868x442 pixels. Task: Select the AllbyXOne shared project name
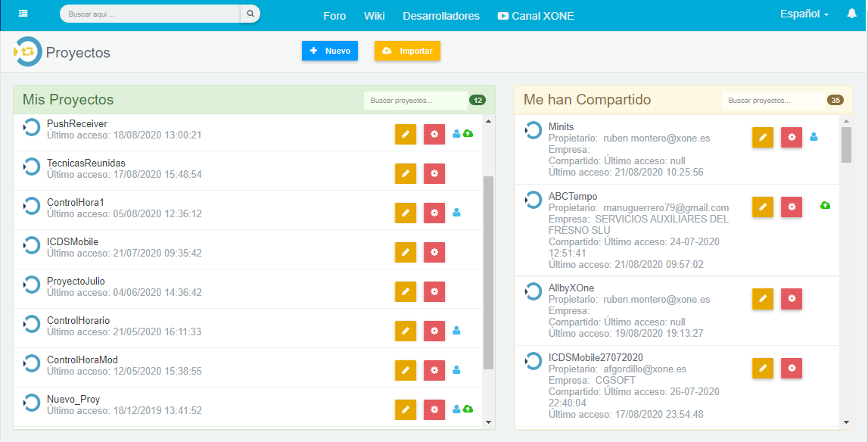coord(571,288)
